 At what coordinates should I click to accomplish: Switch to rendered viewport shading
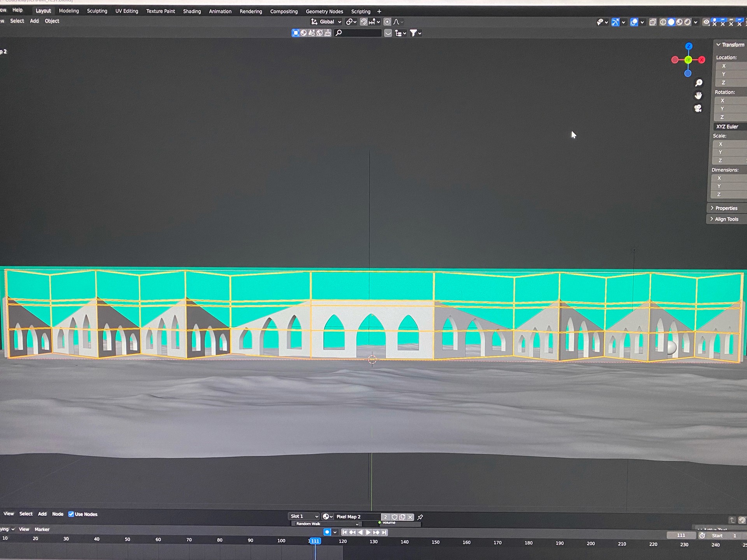(687, 22)
